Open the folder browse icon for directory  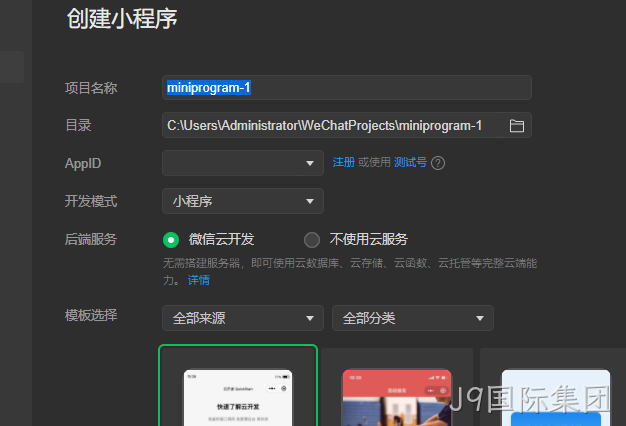[516, 126]
